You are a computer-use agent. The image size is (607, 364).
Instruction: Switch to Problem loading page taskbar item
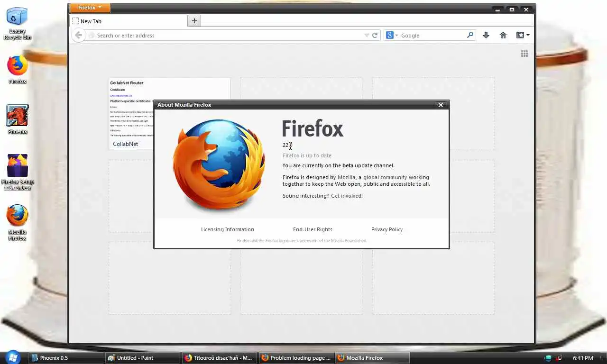pyautogui.click(x=296, y=358)
